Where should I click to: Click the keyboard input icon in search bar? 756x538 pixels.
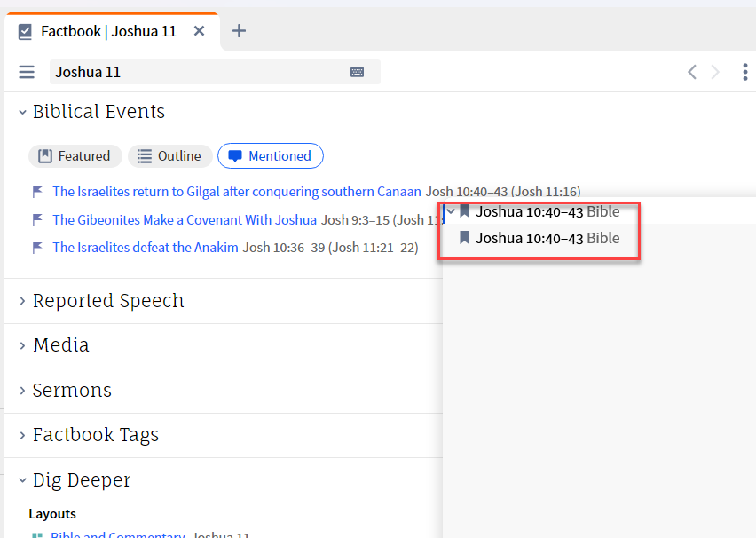tap(358, 72)
